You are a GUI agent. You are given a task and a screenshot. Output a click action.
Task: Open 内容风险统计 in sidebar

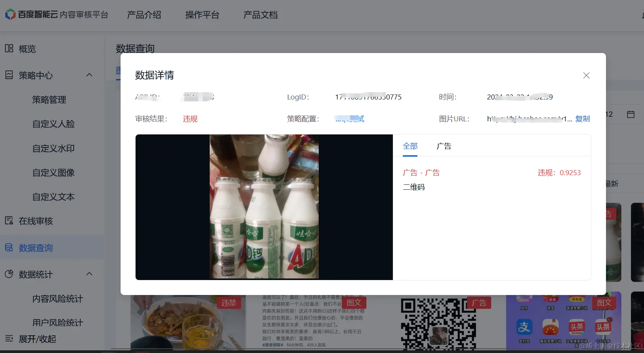tap(58, 298)
